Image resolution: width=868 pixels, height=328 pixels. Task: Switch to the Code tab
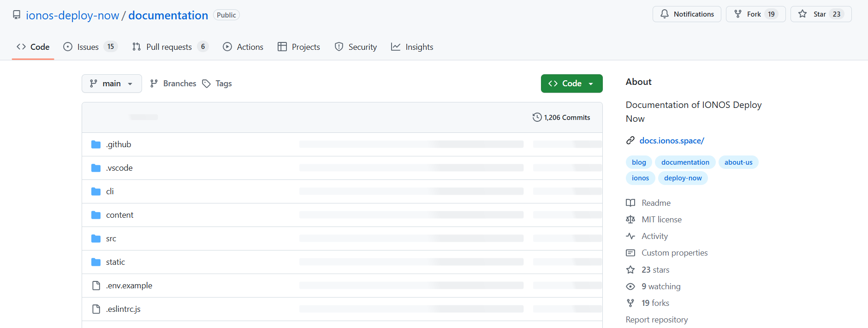pos(33,47)
